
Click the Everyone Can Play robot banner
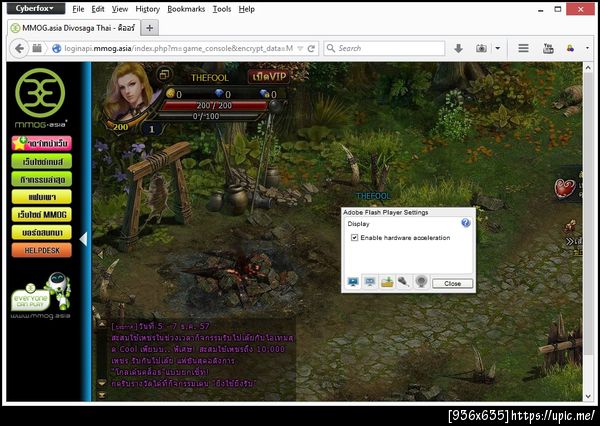point(41,295)
